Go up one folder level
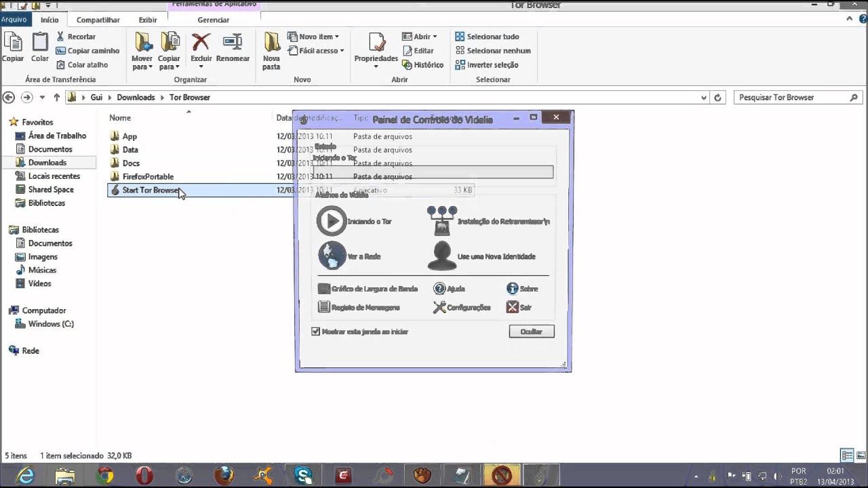Viewport: 868px width, 488px height. click(57, 98)
